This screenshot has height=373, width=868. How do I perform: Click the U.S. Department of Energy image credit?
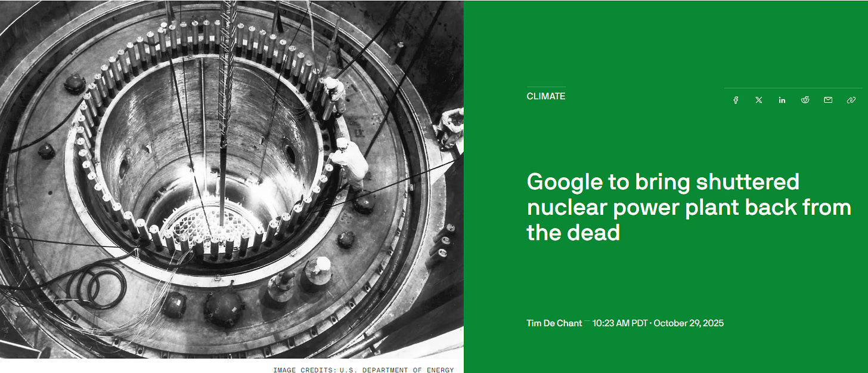click(364, 369)
